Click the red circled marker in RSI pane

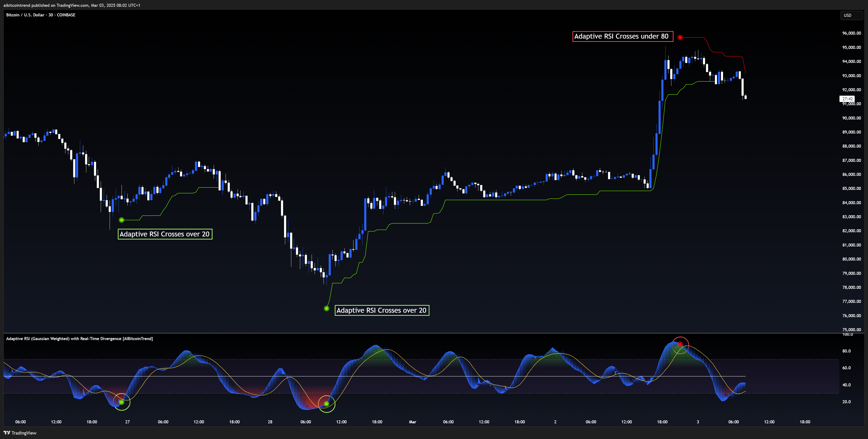[680, 345]
